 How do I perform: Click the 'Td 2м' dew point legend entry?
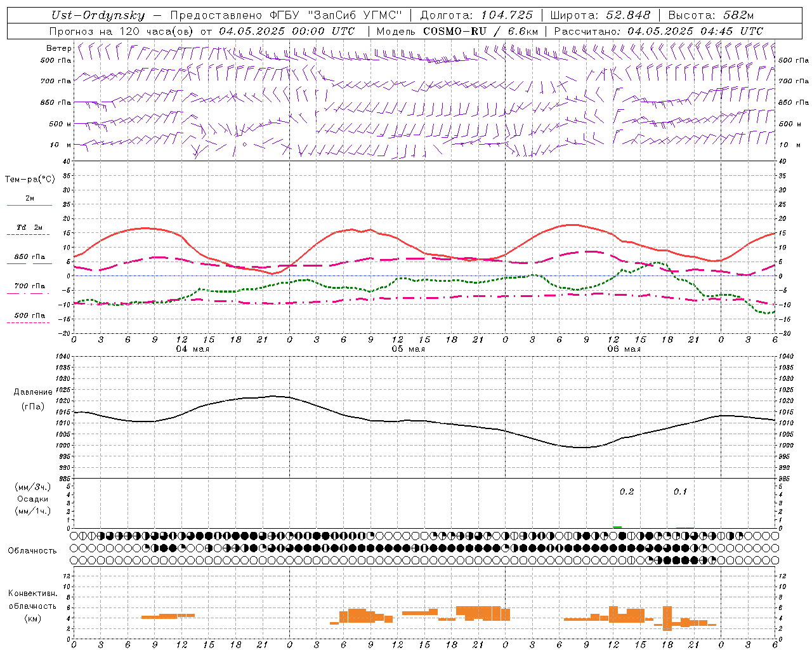pyautogui.click(x=30, y=227)
